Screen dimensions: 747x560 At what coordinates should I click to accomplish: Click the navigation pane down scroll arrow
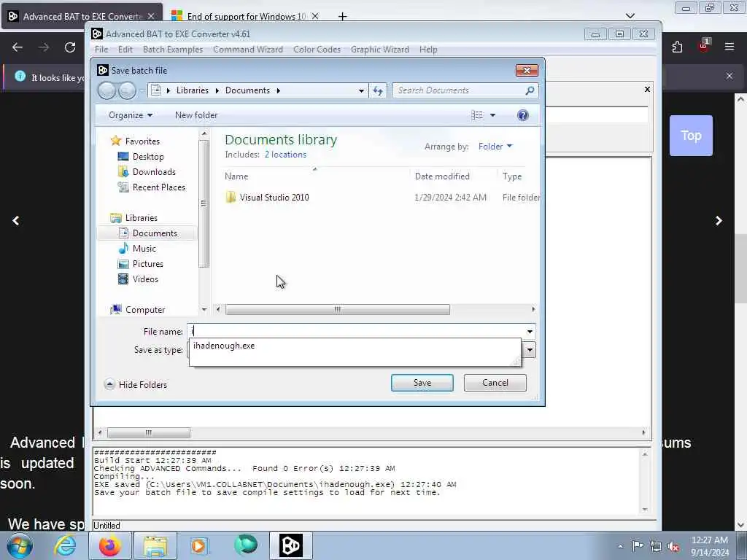click(x=204, y=309)
